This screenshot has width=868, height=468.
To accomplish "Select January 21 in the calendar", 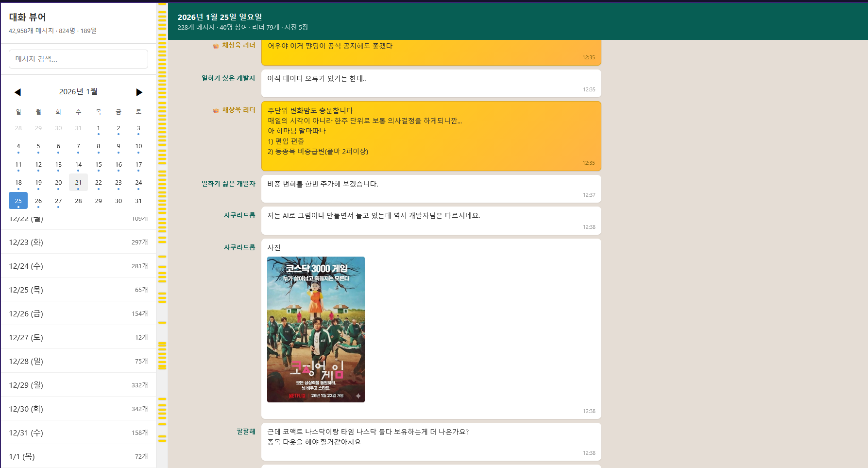I will 78,182.
